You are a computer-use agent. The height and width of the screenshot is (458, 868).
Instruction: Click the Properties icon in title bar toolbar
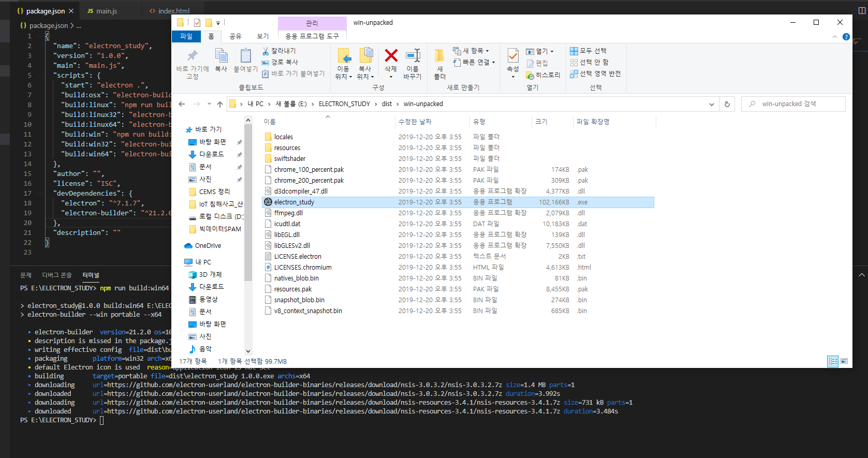point(197,23)
